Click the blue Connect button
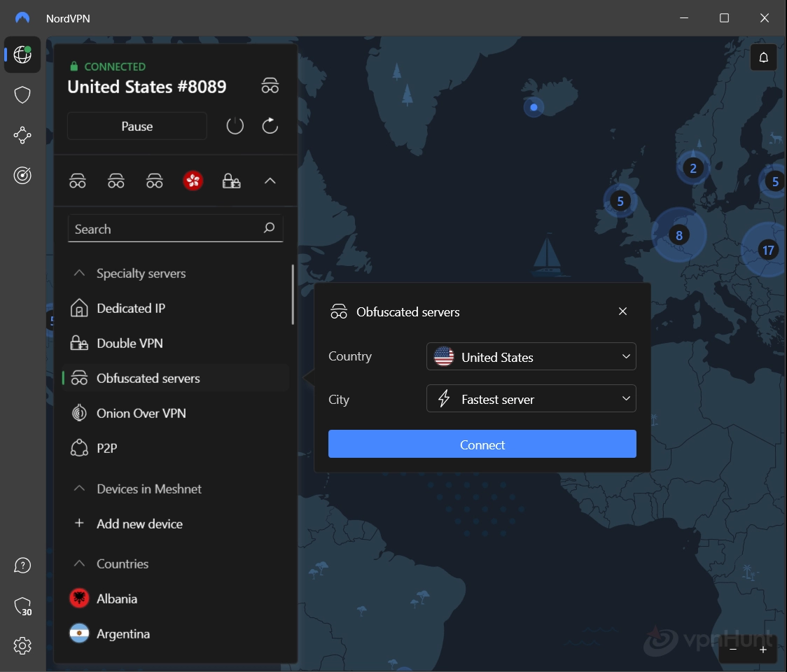This screenshot has height=672, width=787. (x=482, y=444)
